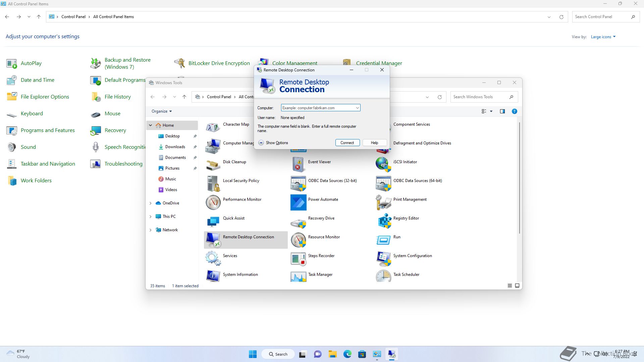Open Run icon
Viewport: 644px width, 362px height.
383,240
